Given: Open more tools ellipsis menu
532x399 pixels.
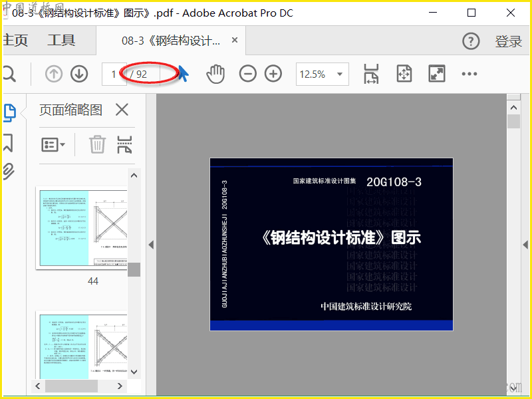Looking at the screenshot, I should pyautogui.click(x=469, y=74).
